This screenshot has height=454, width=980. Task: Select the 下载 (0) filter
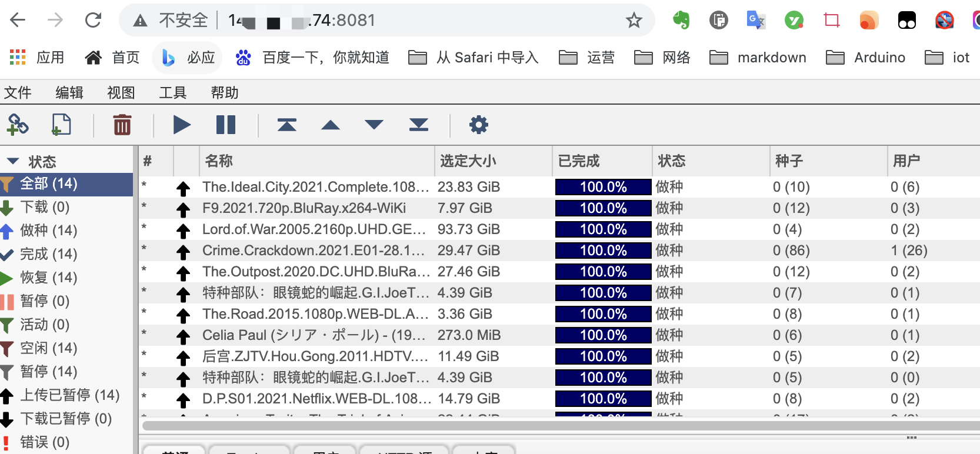click(x=45, y=207)
